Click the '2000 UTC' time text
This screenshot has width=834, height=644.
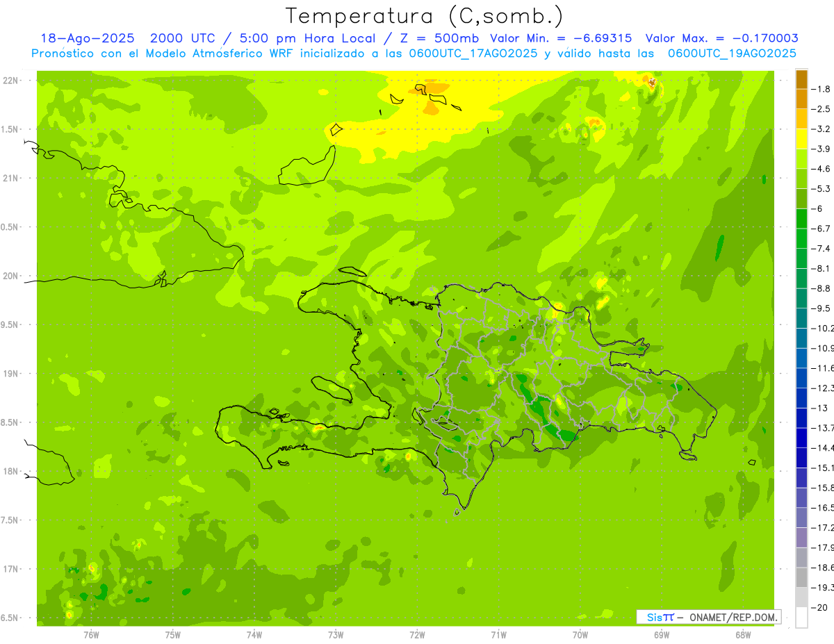(183, 38)
